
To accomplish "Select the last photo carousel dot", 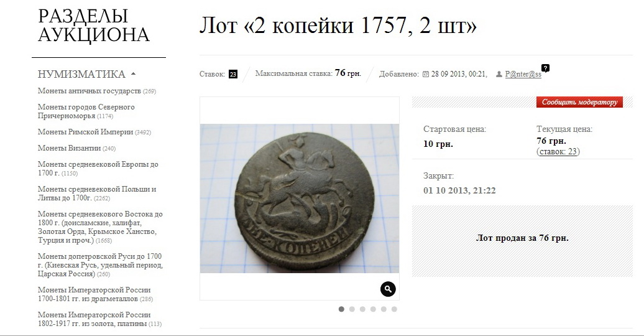I will point(394,309).
